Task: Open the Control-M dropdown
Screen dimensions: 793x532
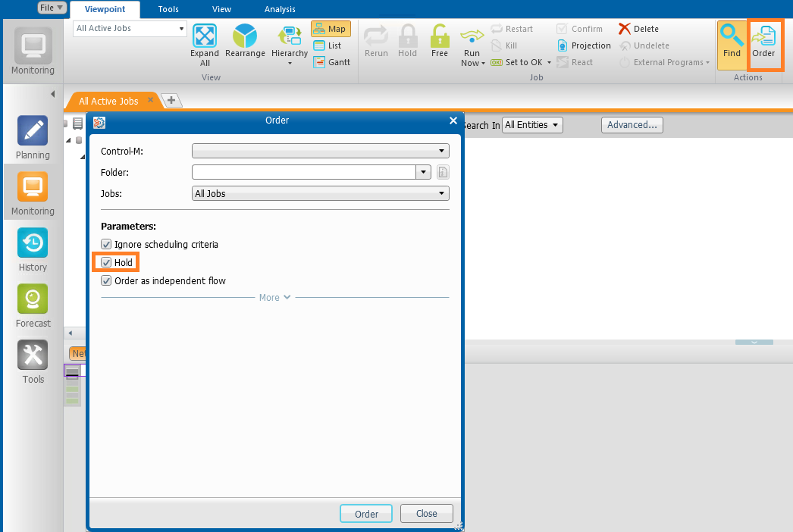Action: tap(320, 151)
